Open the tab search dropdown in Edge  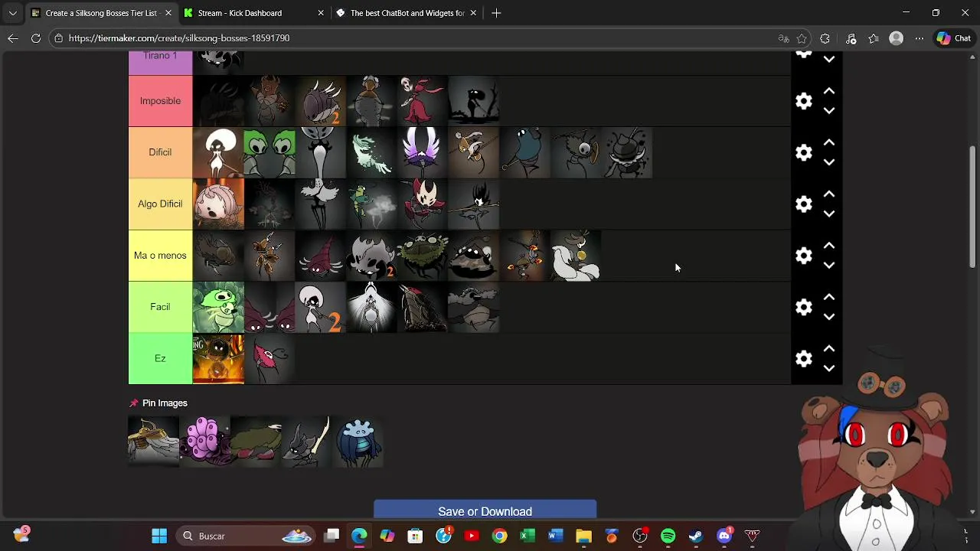(x=12, y=13)
